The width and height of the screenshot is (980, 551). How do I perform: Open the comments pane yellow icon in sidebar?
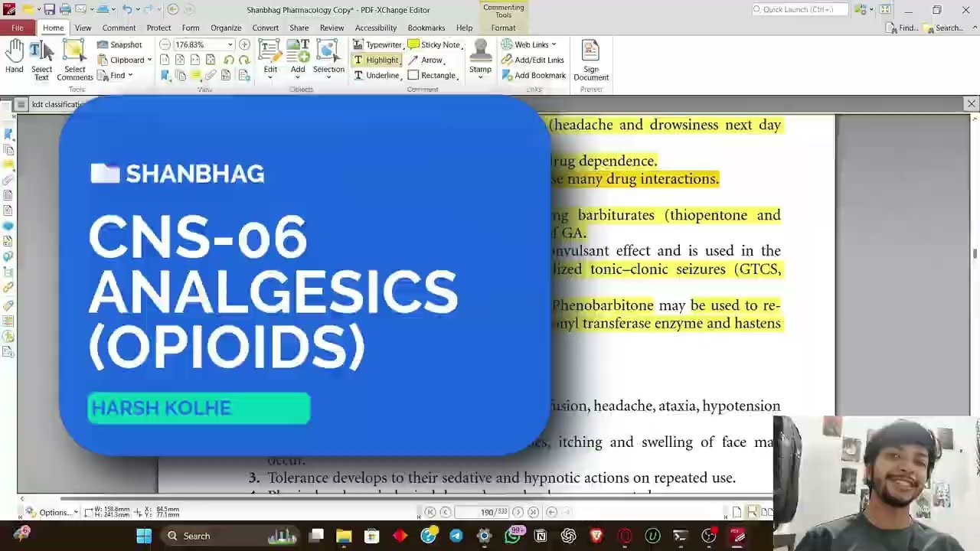click(8, 165)
